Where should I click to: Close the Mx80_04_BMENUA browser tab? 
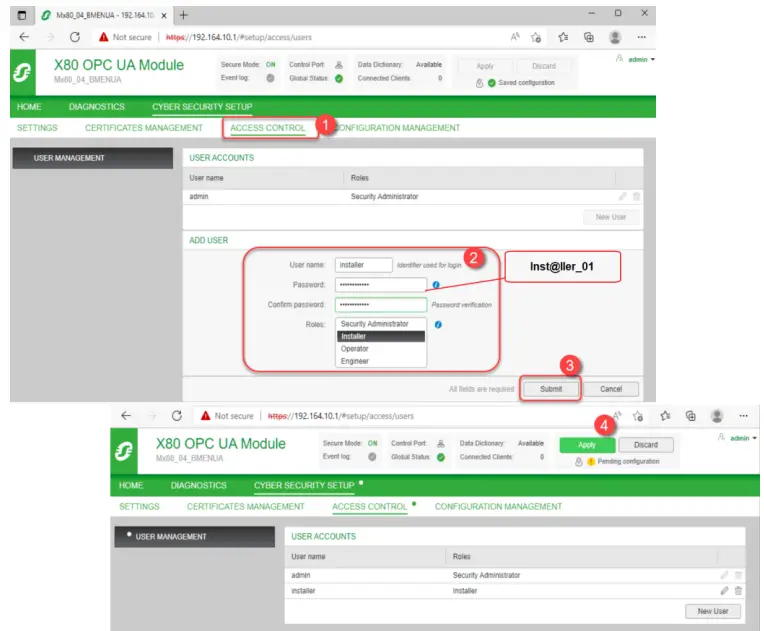point(164,16)
